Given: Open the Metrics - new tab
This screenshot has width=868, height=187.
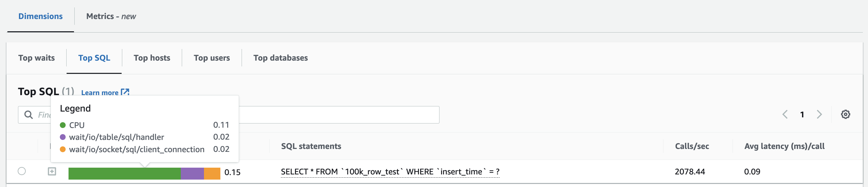Looking at the screenshot, I should (x=111, y=16).
